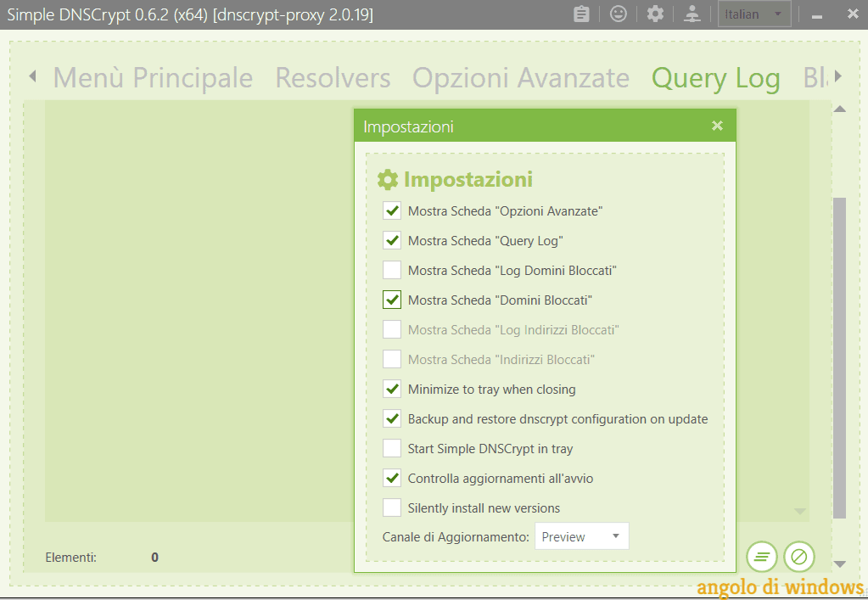This screenshot has width=868, height=600.
Task: Open settings via title bar gear icon
Action: 655,14
